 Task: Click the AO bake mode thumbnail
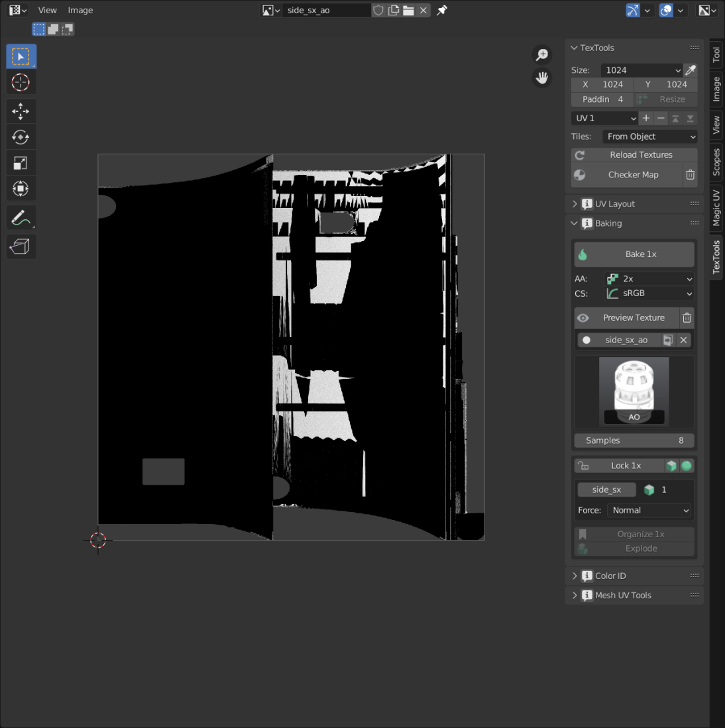tap(634, 391)
